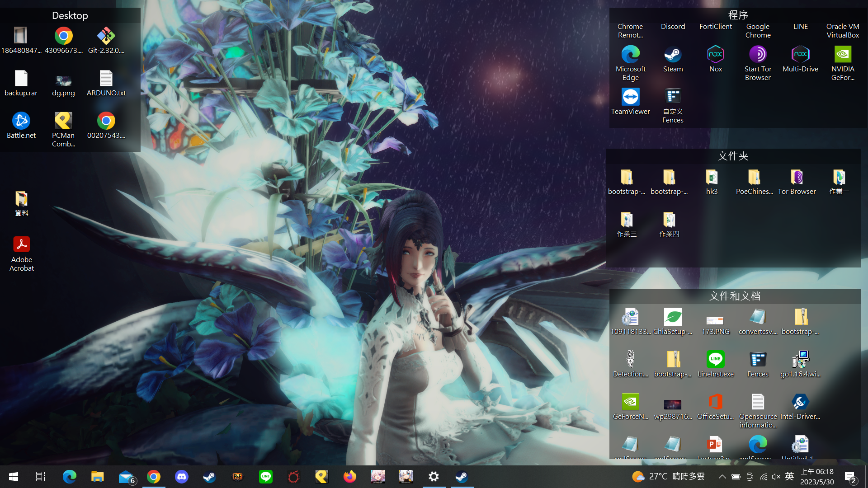Image resolution: width=868 pixels, height=488 pixels.
Task: Click the LINE label in 程序
Action: click(x=800, y=27)
